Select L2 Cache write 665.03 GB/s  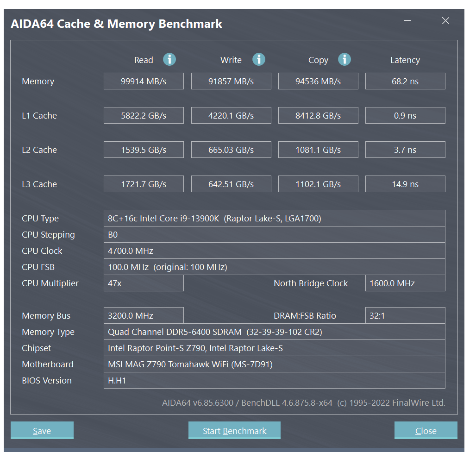231,150
